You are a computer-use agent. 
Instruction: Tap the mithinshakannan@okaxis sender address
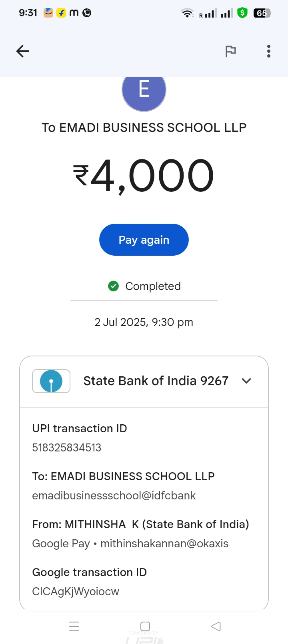(164, 543)
